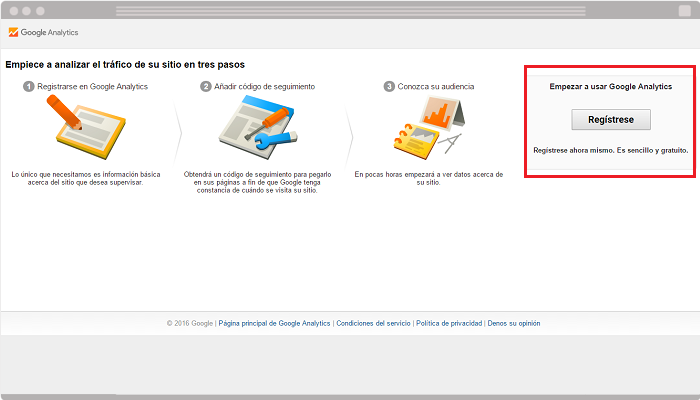
Task: Click 'Regístrese ahora mismo' description text
Action: (x=611, y=150)
